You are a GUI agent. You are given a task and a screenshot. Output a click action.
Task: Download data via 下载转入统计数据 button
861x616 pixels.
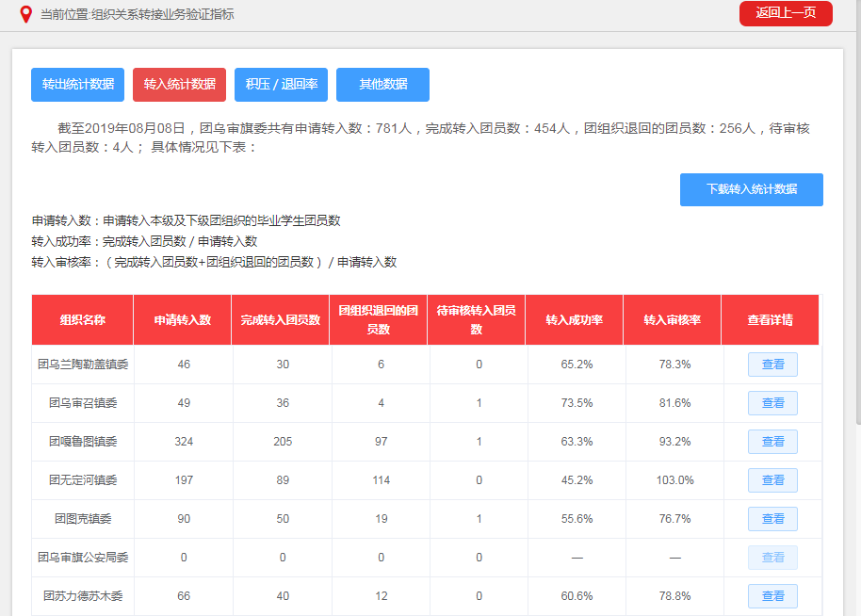(x=751, y=190)
